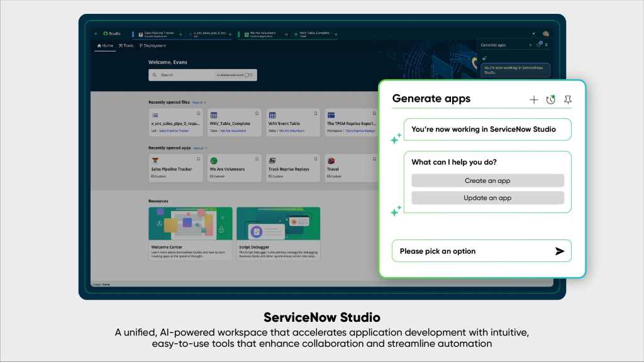Close the Sales Pipeline Tracker tab
Image resolution: width=644 pixels, height=362 pixels.
(180, 34)
